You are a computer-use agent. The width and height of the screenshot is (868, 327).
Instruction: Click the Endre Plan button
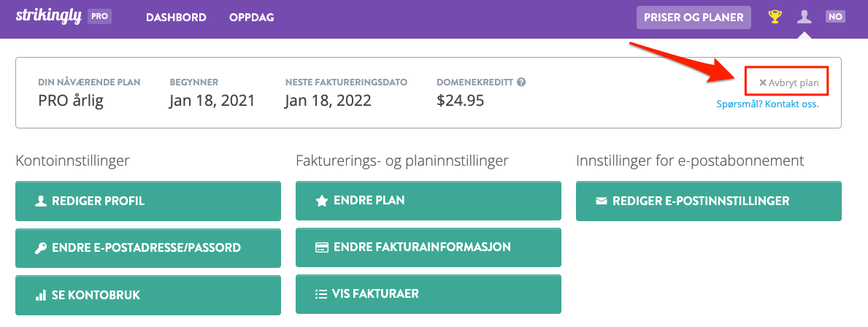[429, 200]
